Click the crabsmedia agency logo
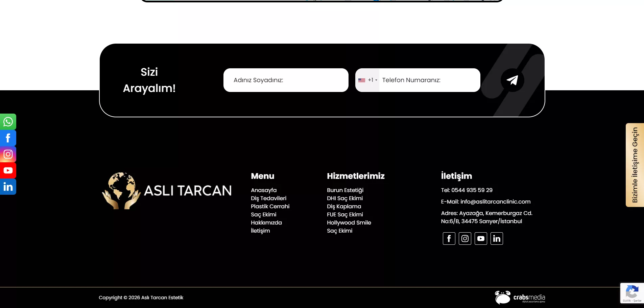Screen dimensions: 644x308 [520, 298]
